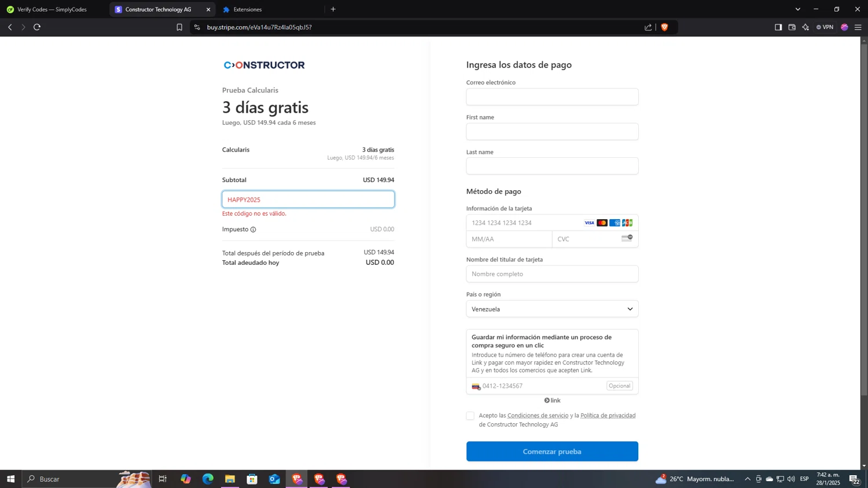Click the Visa card brand icon
868x488 pixels.
589,223
